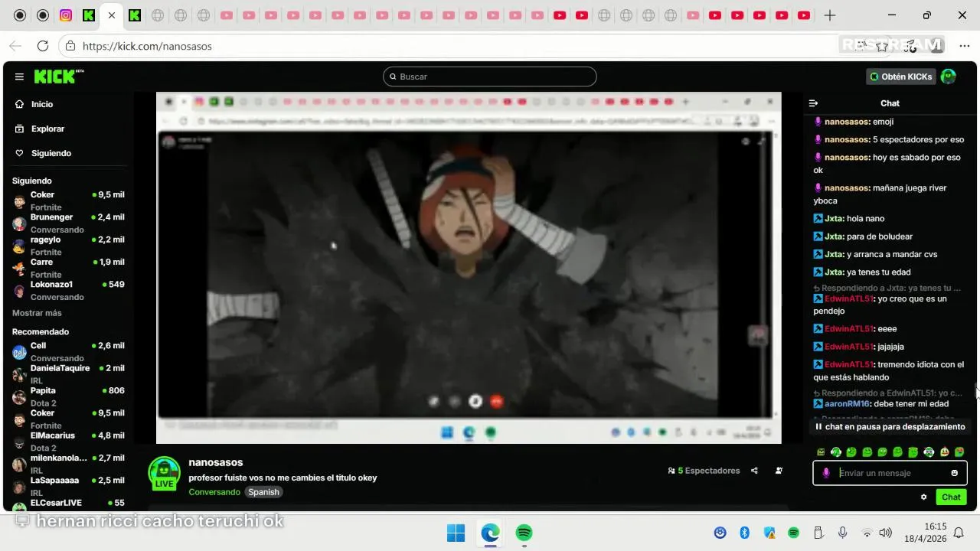Click the Instagram browser tab

[66, 15]
